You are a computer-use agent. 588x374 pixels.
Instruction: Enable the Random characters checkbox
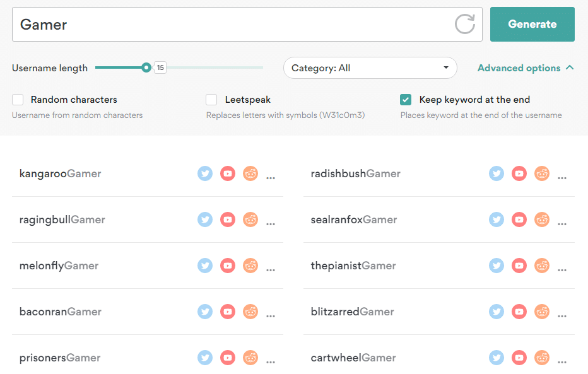pos(18,100)
